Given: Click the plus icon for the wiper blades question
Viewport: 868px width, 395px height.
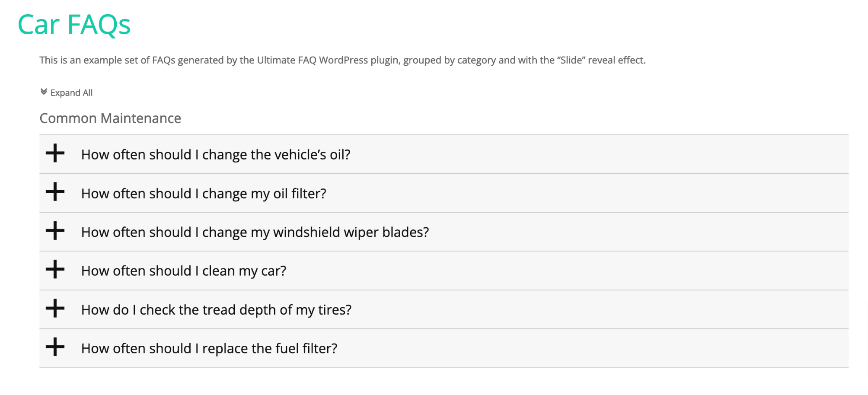Looking at the screenshot, I should pos(55,232).
